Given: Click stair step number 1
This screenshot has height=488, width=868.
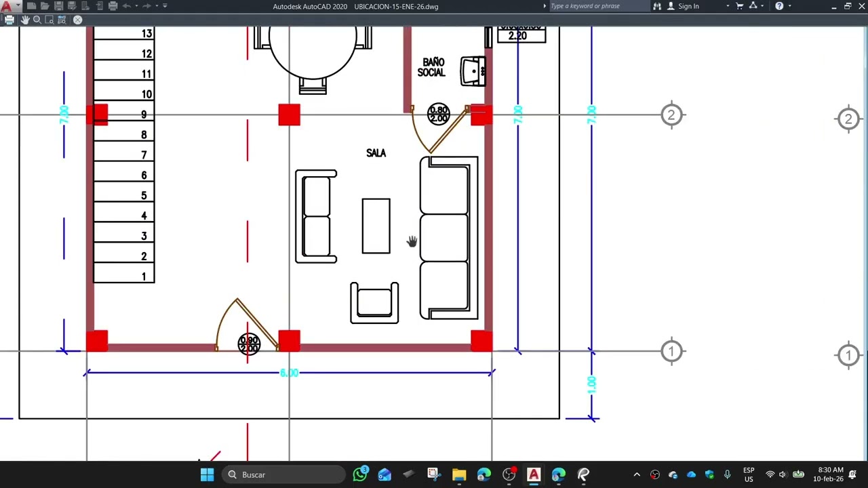Looking at the screenshot, I should pyautogui.click(x=144, y=277).
